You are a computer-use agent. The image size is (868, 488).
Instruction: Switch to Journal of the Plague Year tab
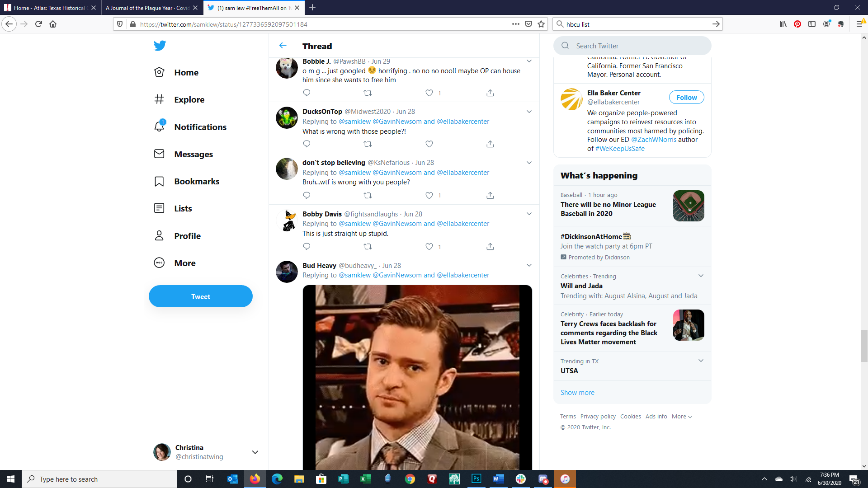pos(147,8)
